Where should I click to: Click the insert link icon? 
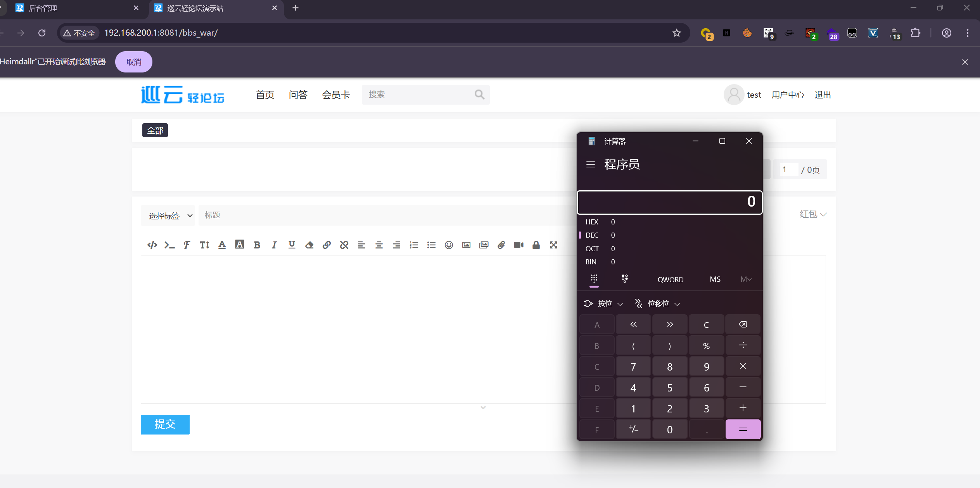[x=327, y=245]
